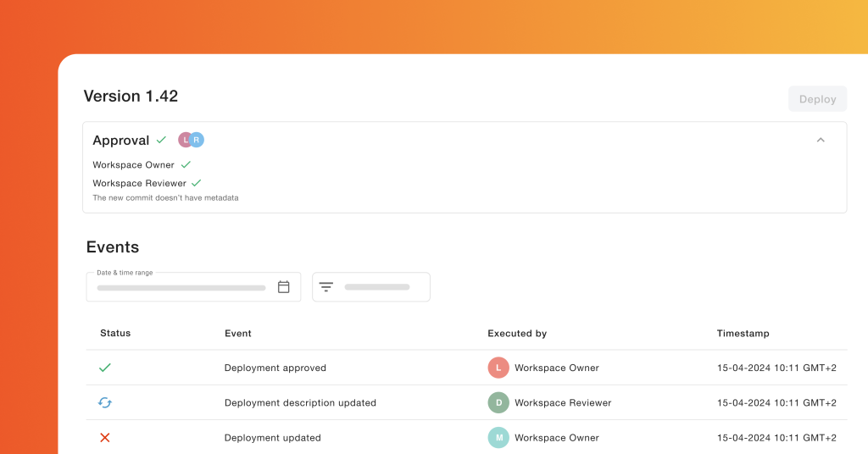Click the red X status for Deployment updated

(104, 437)
